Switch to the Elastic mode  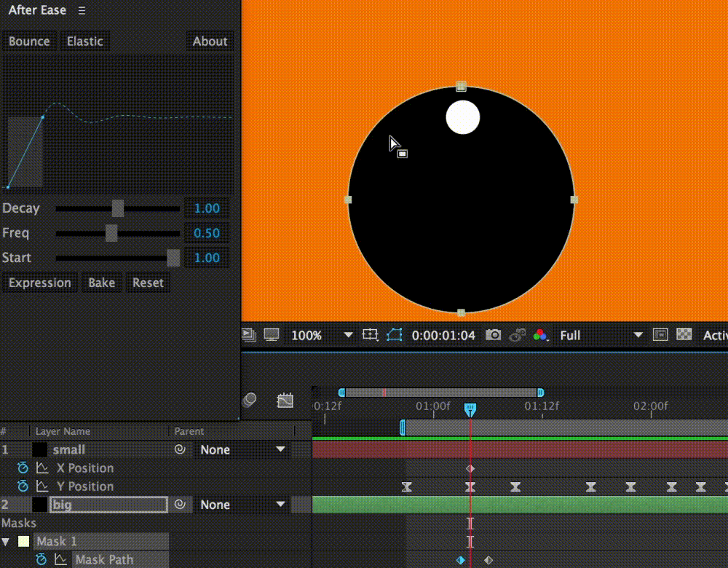click(85, 42)
